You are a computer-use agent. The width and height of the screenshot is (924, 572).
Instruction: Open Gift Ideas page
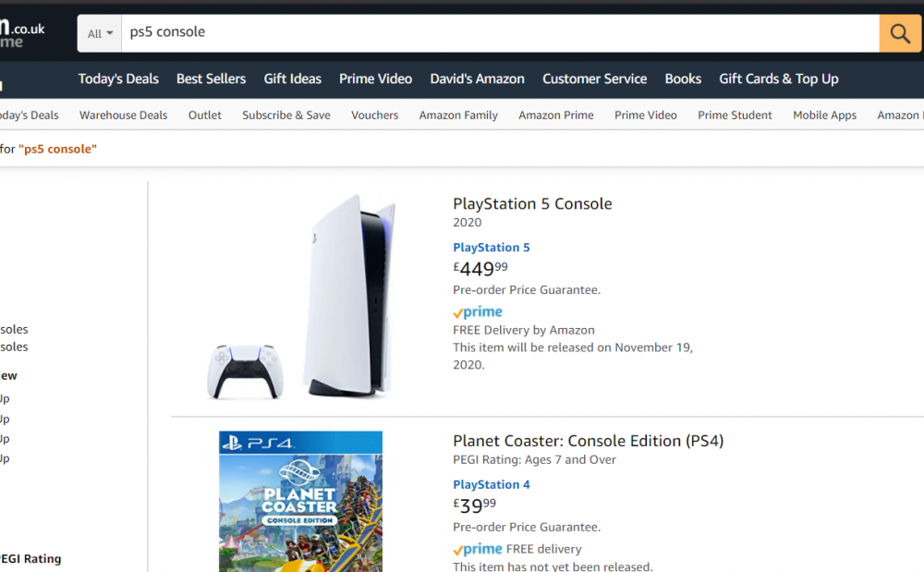(292, 79)
